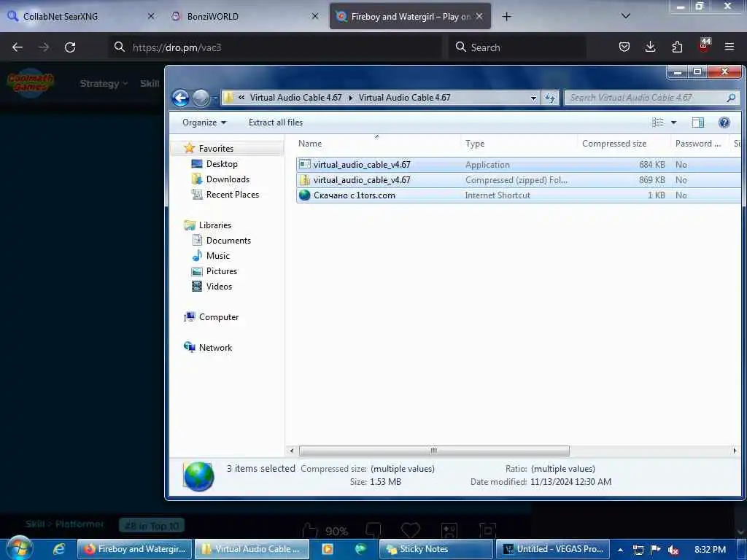Go back in the Explorer window
Viewport: 747px width, 560px height.
(x=181, y=98)
